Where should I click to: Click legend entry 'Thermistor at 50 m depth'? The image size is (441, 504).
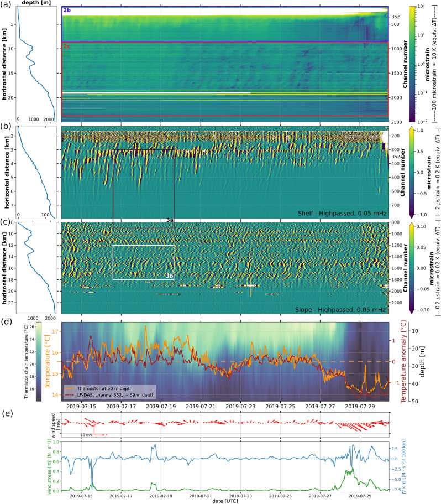coord(104,388)
